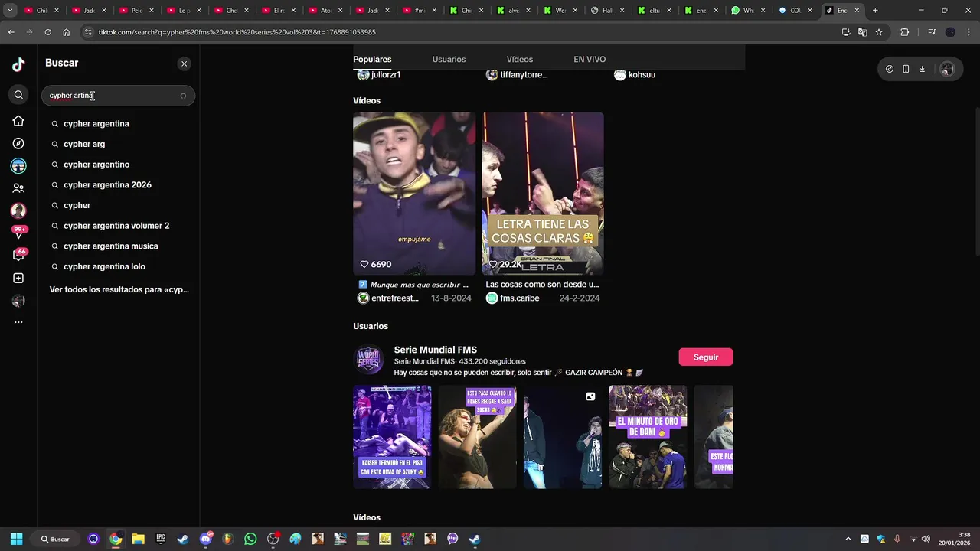
Task: Open the Serie Mundial FMS avatar
Action: (369, 360)
